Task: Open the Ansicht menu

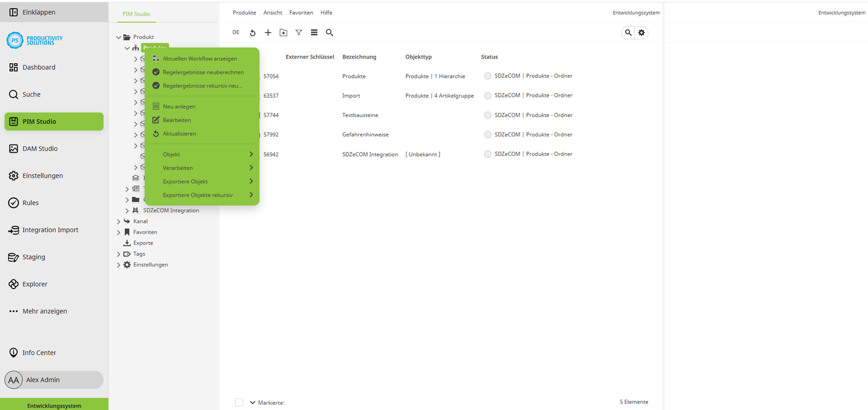Action: [273, 13]
